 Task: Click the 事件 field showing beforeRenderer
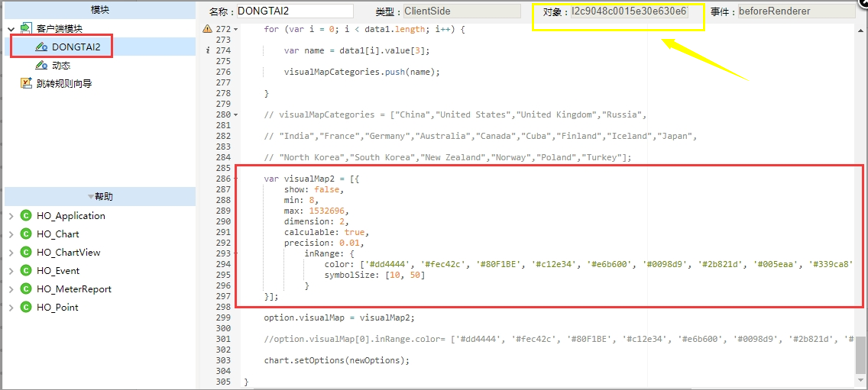[797, 11]
